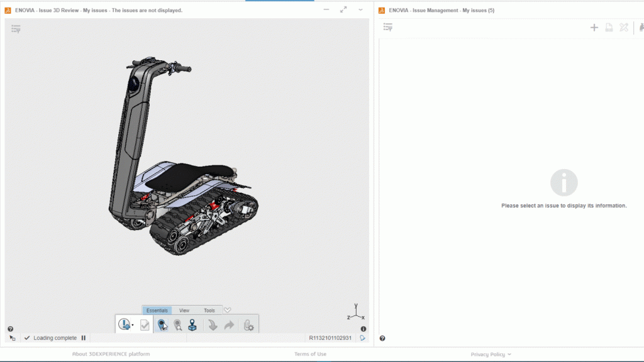Click the XYZ axis orientation indicator
Screen dimensions: 644x362
pos(355,314)
